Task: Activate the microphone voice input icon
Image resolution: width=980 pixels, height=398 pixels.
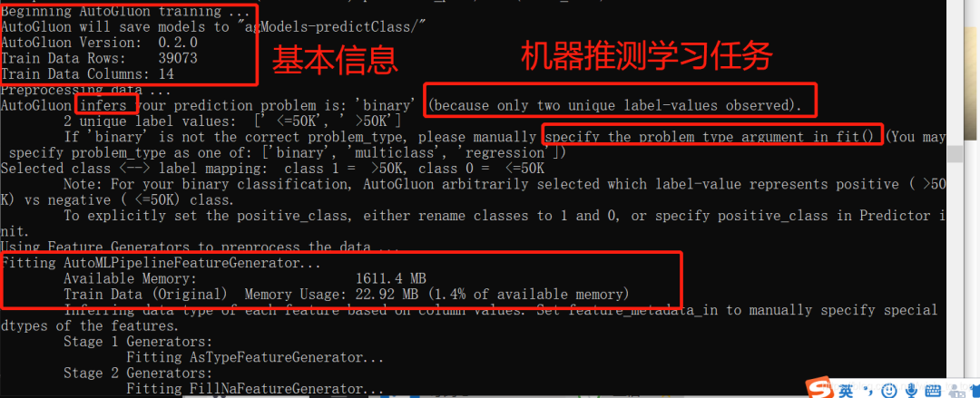Action: tap(911, 390)
